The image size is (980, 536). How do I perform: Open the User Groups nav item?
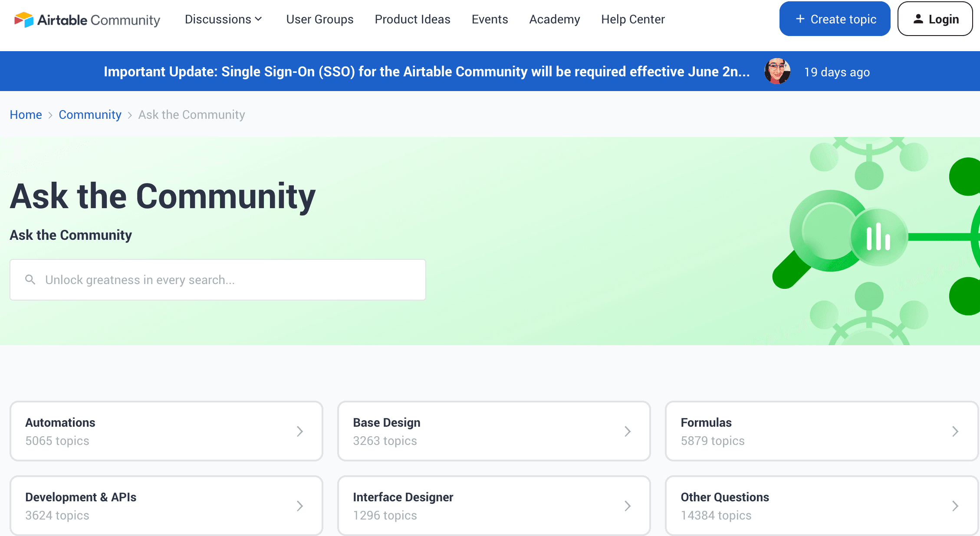pyautogui.click(x=320, y=20)
